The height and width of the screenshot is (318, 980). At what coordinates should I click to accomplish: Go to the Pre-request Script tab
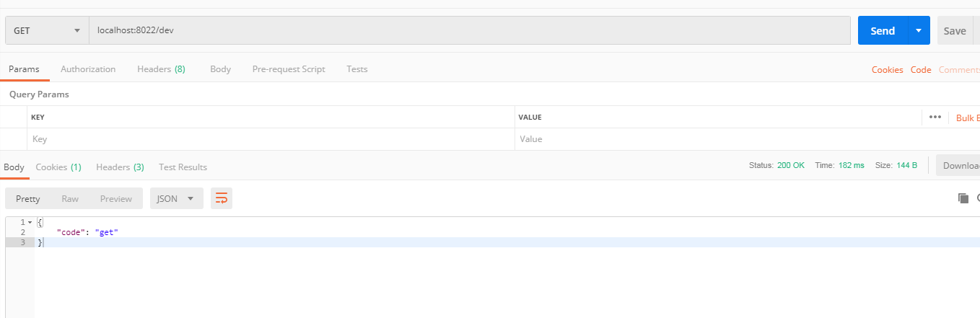point(289,69)
